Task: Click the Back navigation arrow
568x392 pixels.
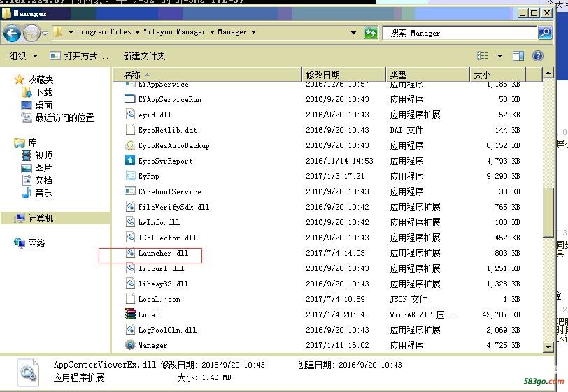Action: pyautogui.click(x=12, y=34)
